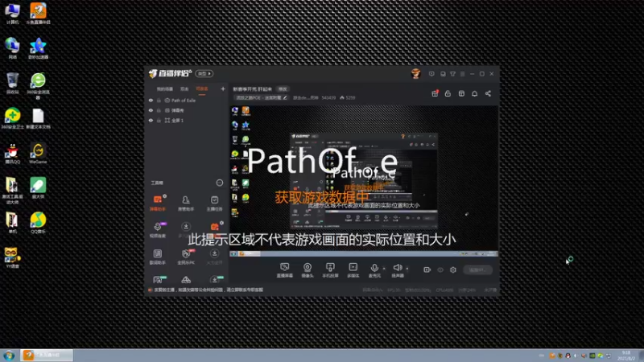Add a new scene with the plus icon
This screenshot has height=362, width=644.
click(223, 88)
